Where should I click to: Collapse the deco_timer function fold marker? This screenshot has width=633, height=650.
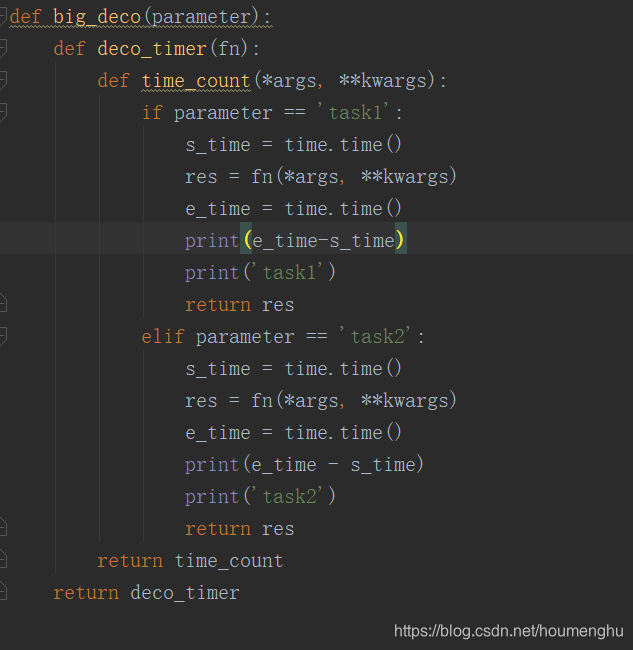click(3, 49)
